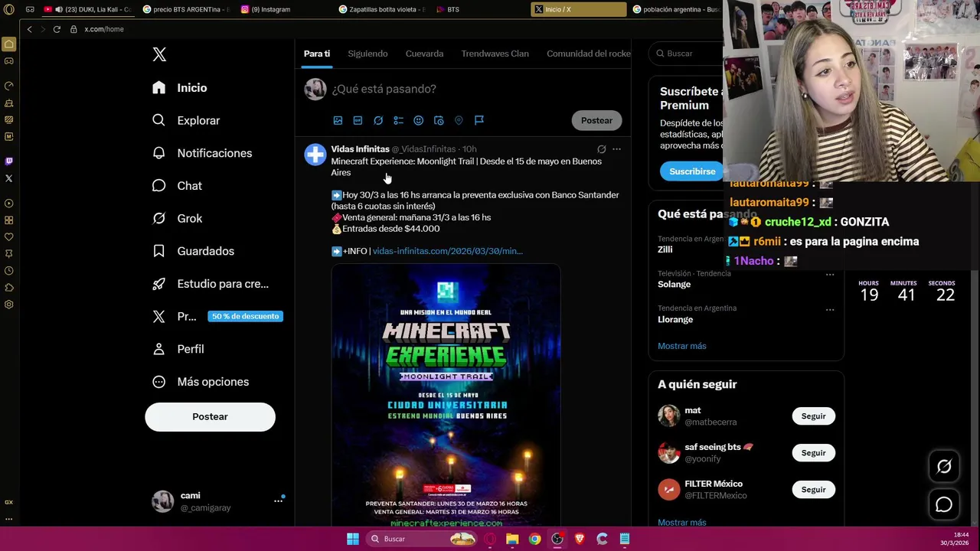Open more options dots for Solange trend

pyautogui.click(x=829, y=275)
